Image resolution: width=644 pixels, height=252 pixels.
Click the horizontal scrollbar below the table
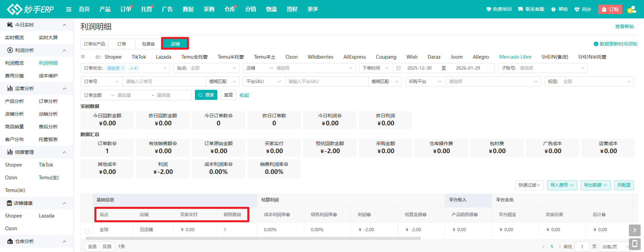pyautogui.click(x=253, y=238)
